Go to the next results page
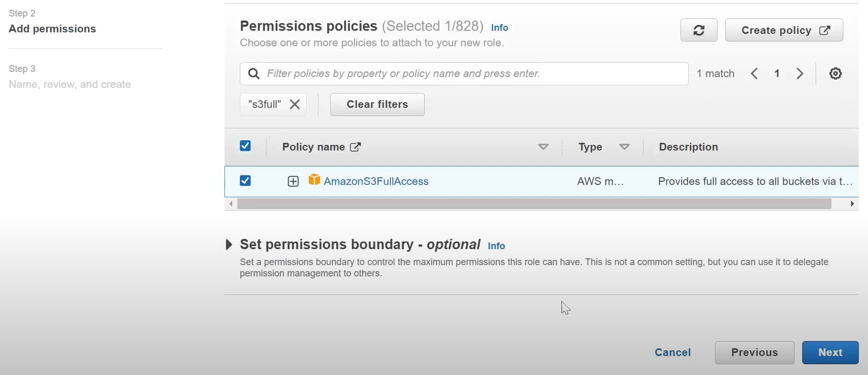The image size is (868, 375). tap(800, 73)
